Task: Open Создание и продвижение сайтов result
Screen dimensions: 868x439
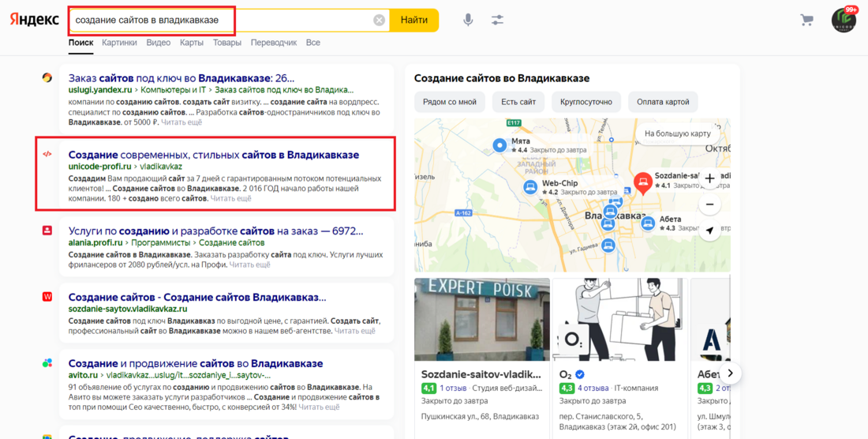Action: click(x=196, y=364)
